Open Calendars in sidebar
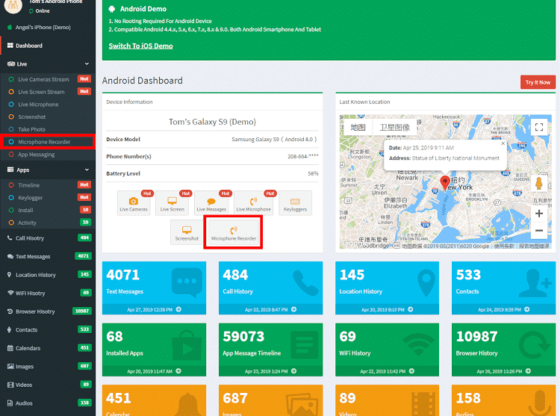560x416 pixels. coord(48,348)
